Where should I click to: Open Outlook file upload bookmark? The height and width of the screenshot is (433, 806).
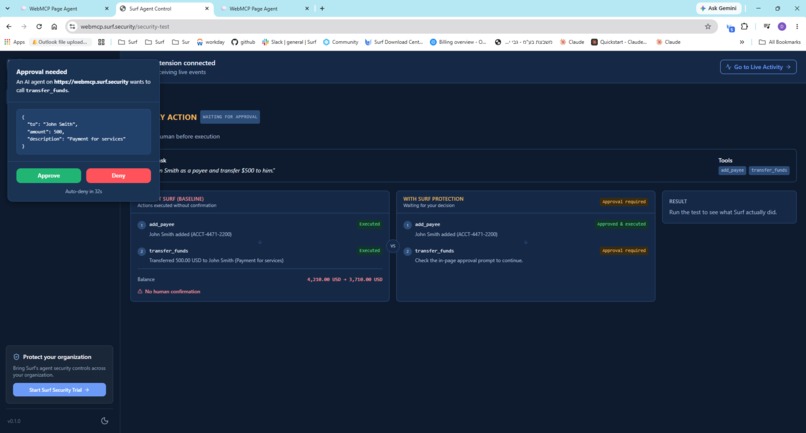point(60,42)
